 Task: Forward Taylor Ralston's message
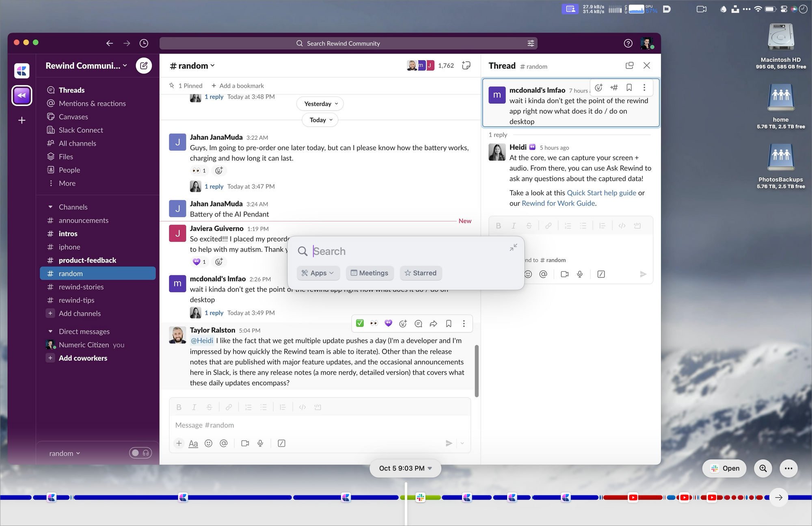[433, 323]
